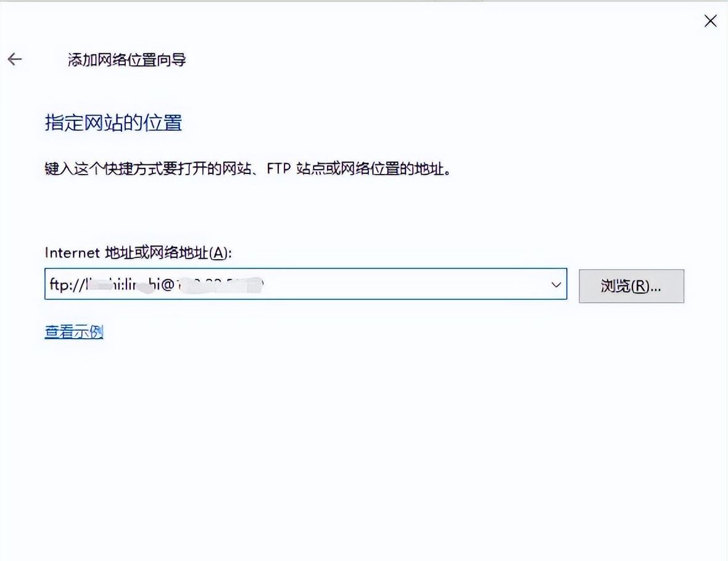Click the empty area inside the address box
This screenshot has width=728, height=561.
tap(401, 285)
